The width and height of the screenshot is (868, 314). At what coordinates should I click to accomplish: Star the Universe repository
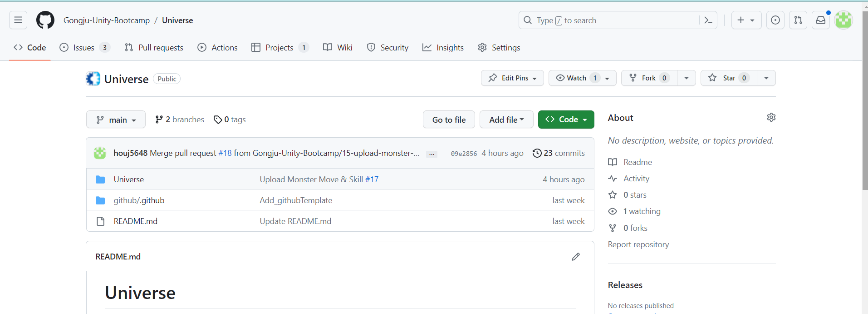(x=729, y=78)
